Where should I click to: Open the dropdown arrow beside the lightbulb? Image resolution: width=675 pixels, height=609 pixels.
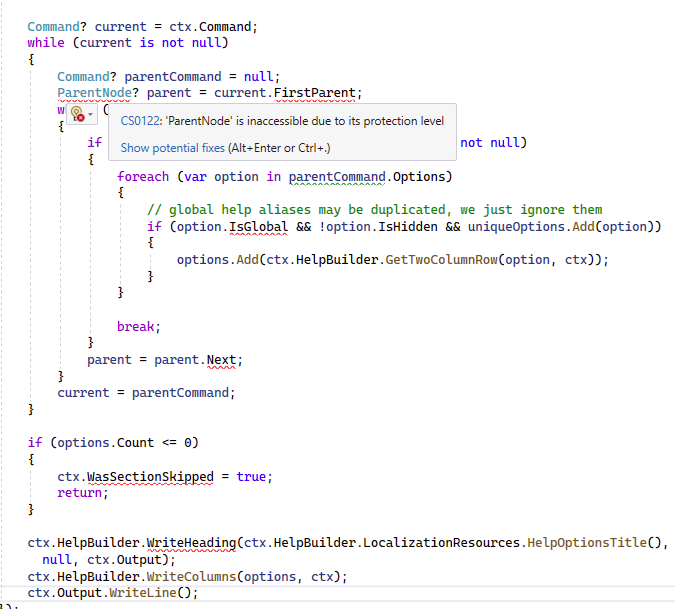tap(90, 114)
